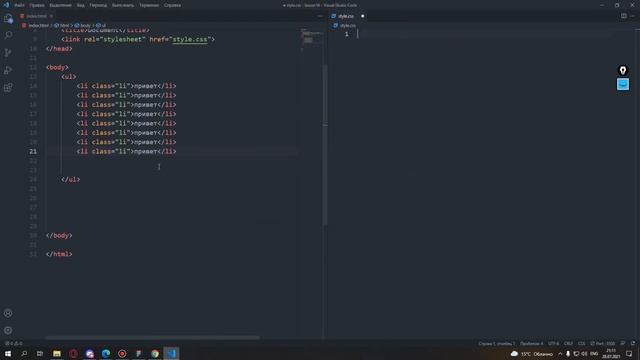The image size is (640, 360).
Task: Open Google Chrome from the taskbar
Action: tap(155, 353)
